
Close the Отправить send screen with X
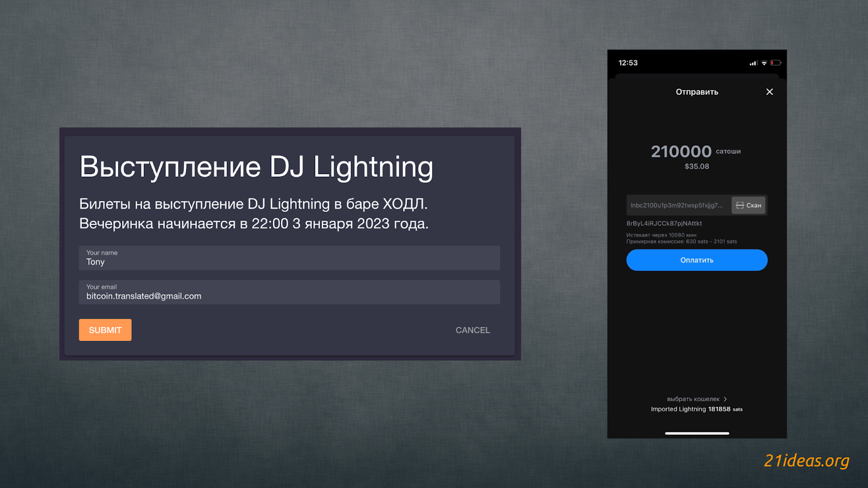pos(769,92)
